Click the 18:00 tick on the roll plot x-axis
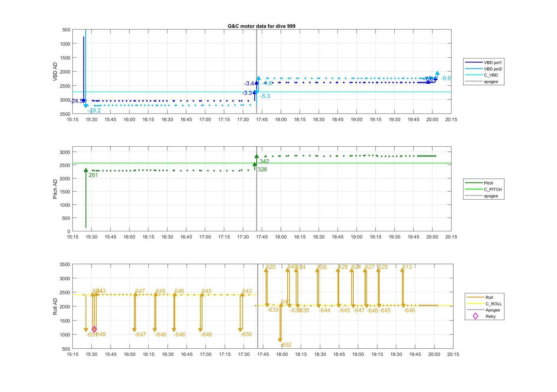This screenshot has width=557, height=392. 282,354
